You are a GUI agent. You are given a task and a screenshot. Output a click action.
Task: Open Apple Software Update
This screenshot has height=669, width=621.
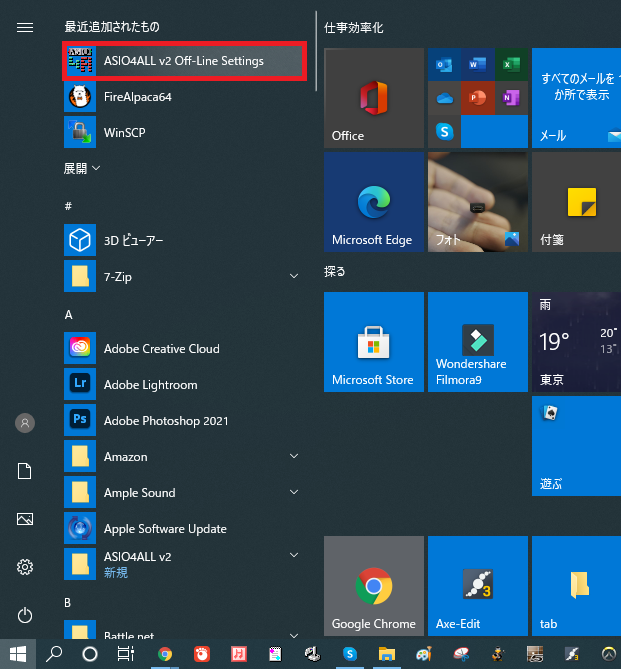click(x=184, y=528)
